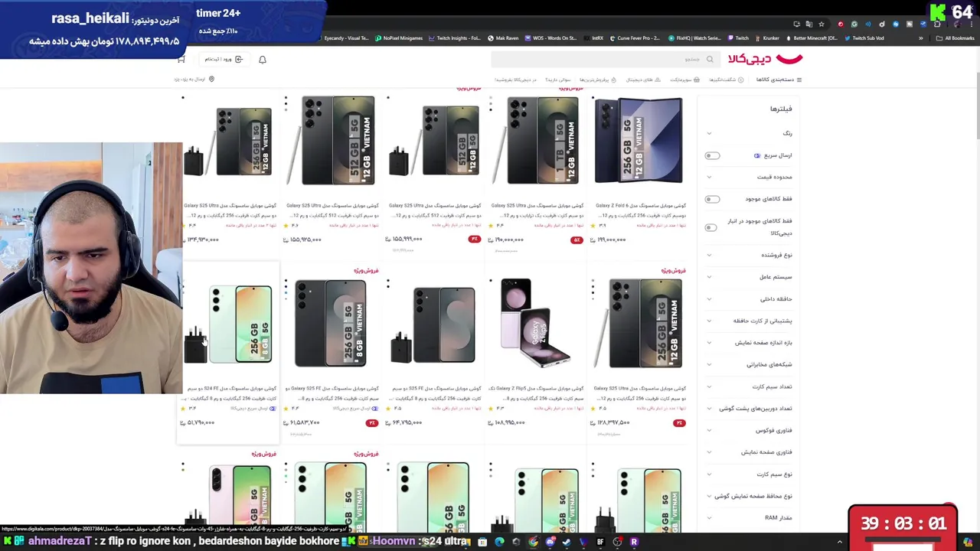The image size is (980, 551).
Task: Open the browser extensions puzzle icon
Action: pos(937,24)
